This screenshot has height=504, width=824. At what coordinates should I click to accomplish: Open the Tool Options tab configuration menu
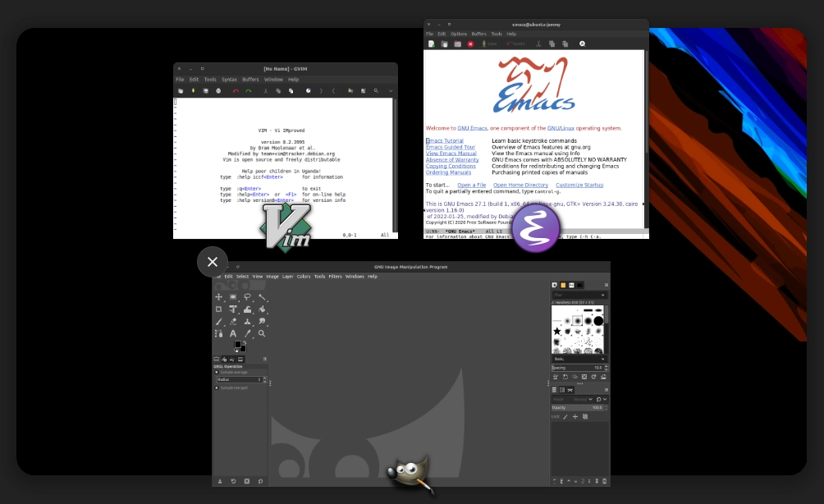tap(265, 359)
